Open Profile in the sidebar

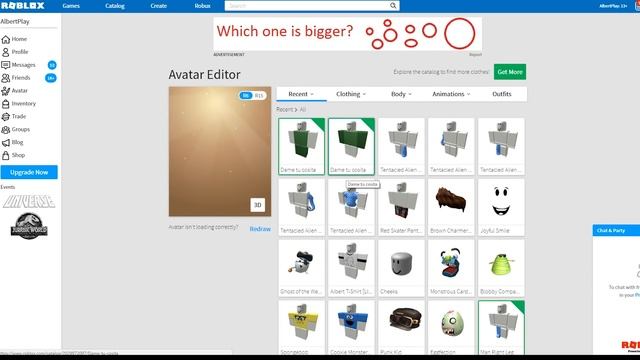15,52
